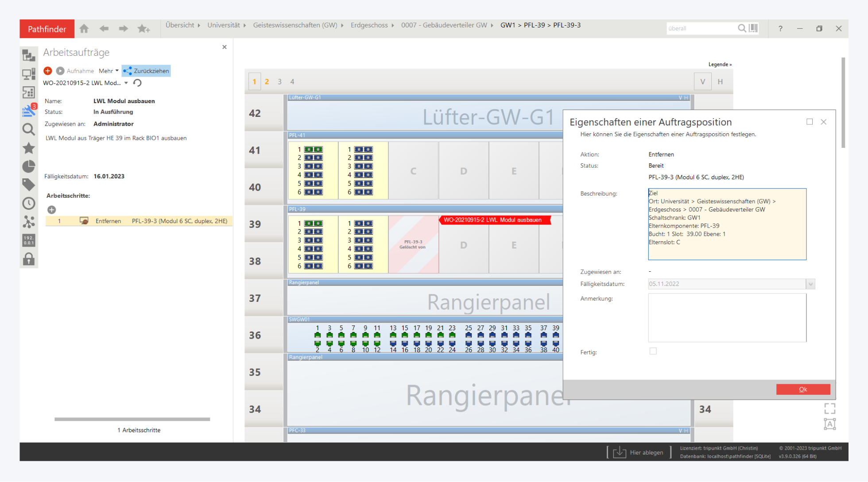Click the red add work order icon
The height and width of the screenshot is (482, 868).
tap(48, 71)
